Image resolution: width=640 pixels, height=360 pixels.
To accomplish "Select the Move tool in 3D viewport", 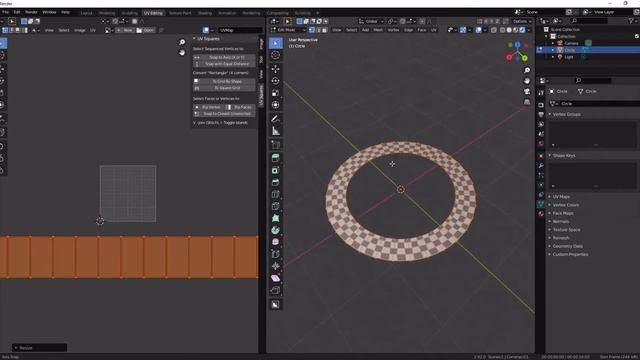I will pyautogui.click(x=276, y=69).
